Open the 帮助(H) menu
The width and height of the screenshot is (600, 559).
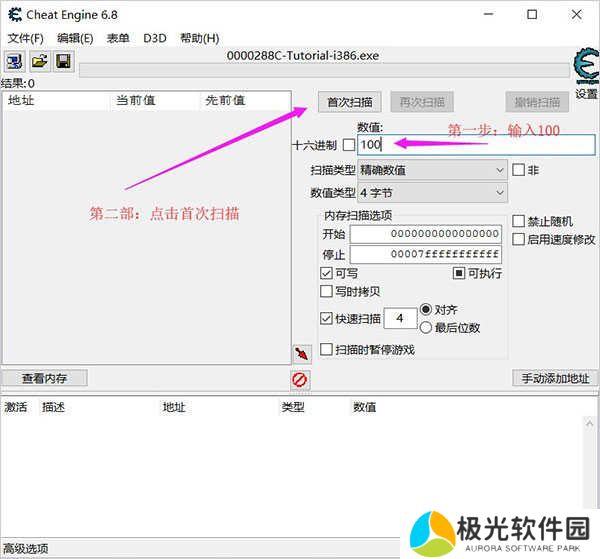(x=199, y=38)
